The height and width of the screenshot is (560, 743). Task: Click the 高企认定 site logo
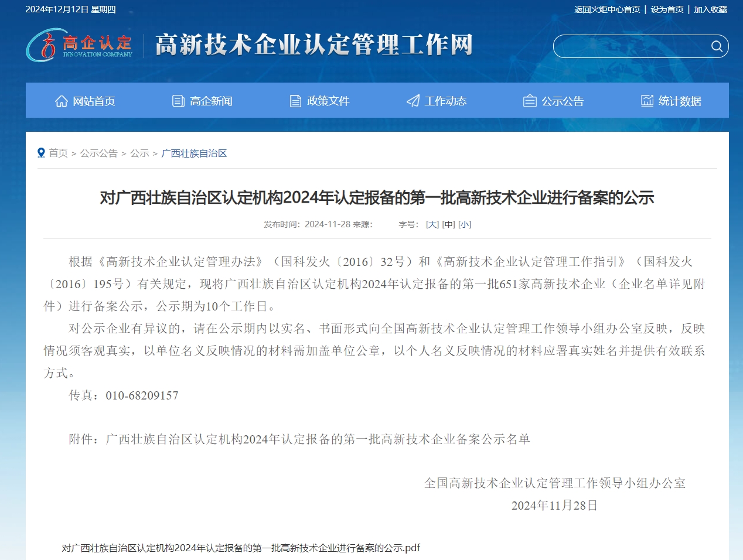80,46
